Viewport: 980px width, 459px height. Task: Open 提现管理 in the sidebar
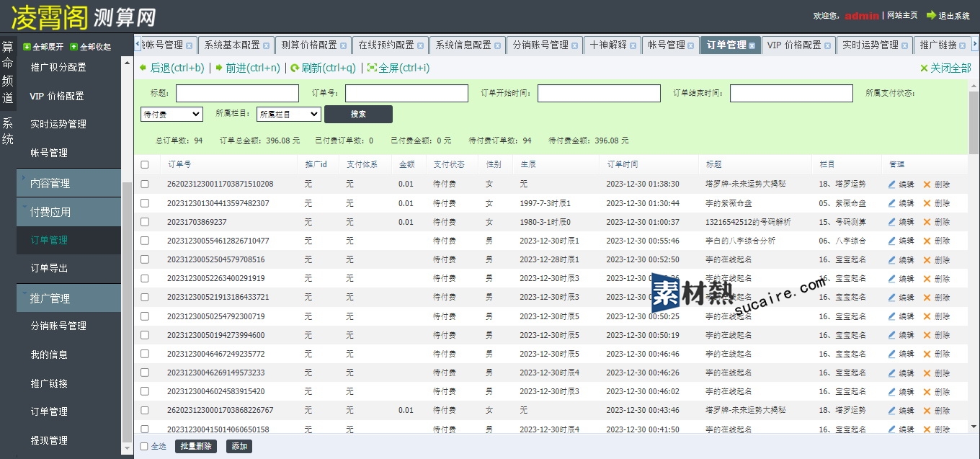49,440
